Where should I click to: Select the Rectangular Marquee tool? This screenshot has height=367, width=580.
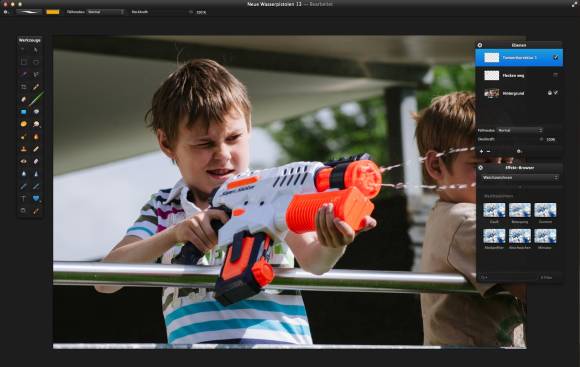pos(23,62)
